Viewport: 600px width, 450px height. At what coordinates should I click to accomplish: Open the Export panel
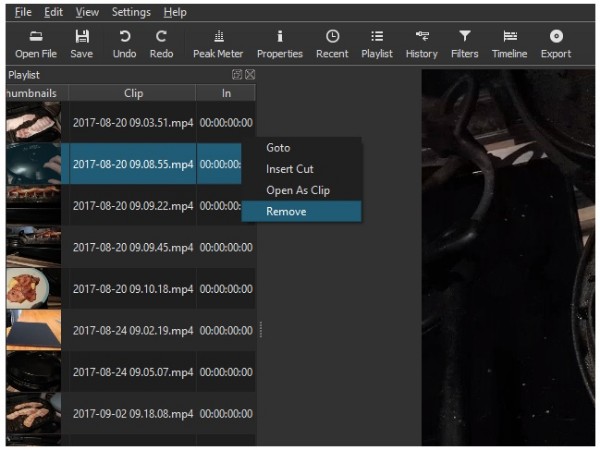(556, 44)
